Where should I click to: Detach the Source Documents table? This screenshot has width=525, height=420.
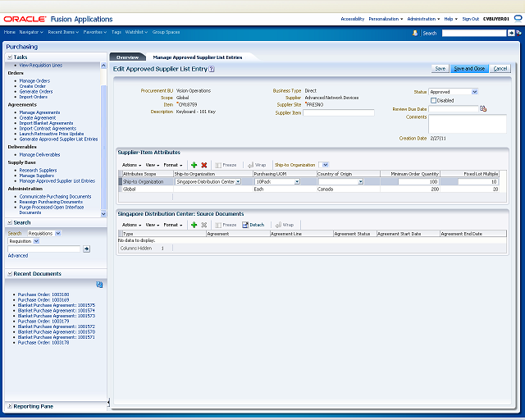pyautogui.click(x=253, y=225)
